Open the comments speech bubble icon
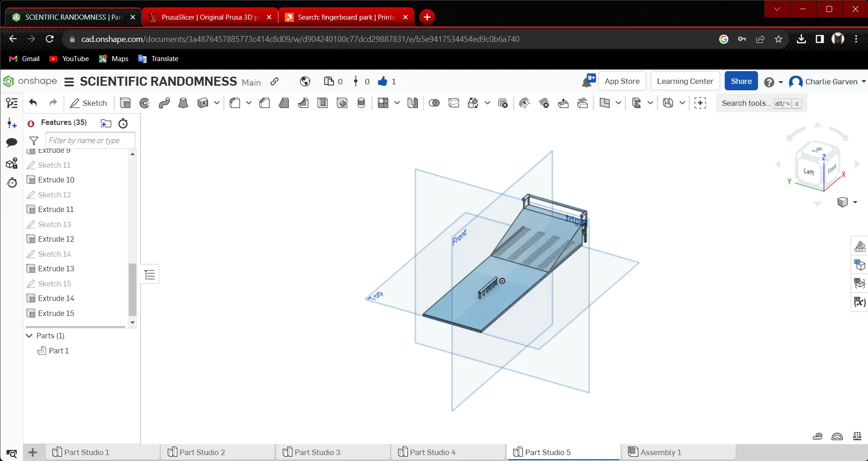868x461 pixels. pyautogui.click(x=12, y=143)
